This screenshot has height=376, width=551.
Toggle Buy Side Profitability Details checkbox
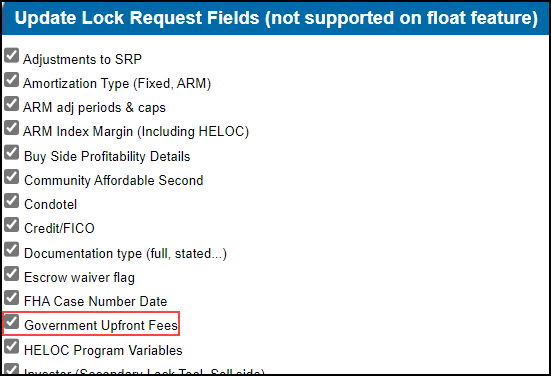pos(12,153)
